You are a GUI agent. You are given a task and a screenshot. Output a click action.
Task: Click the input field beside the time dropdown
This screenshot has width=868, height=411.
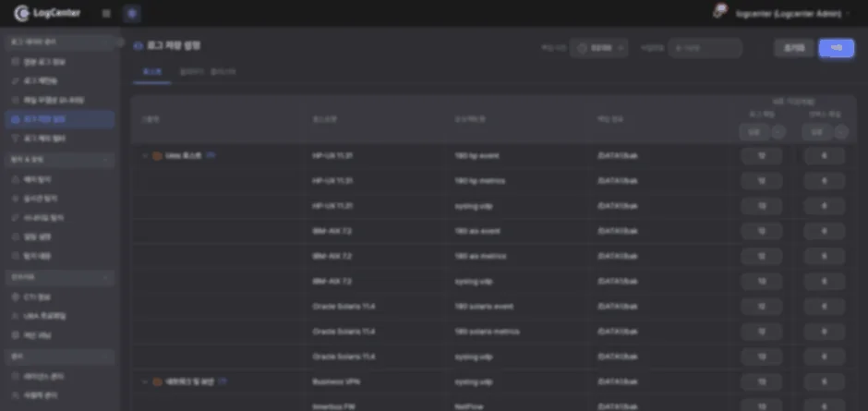coord(705,48)
